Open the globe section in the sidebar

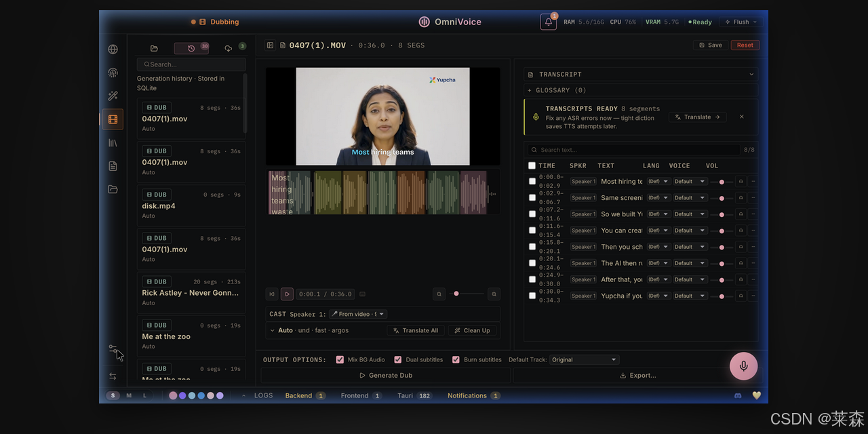tap(113, 50)
